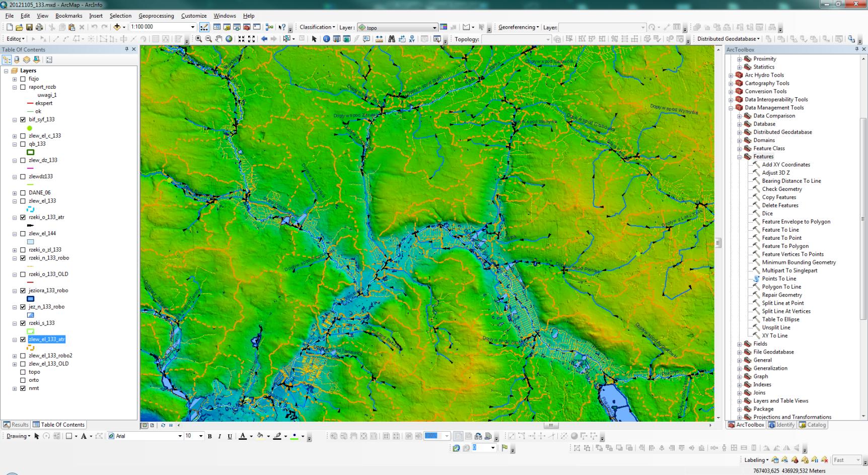The height and width of the screenshot is (475, 868).
Task: Click bif_syf_133 green point symbol
Action: 30,128
